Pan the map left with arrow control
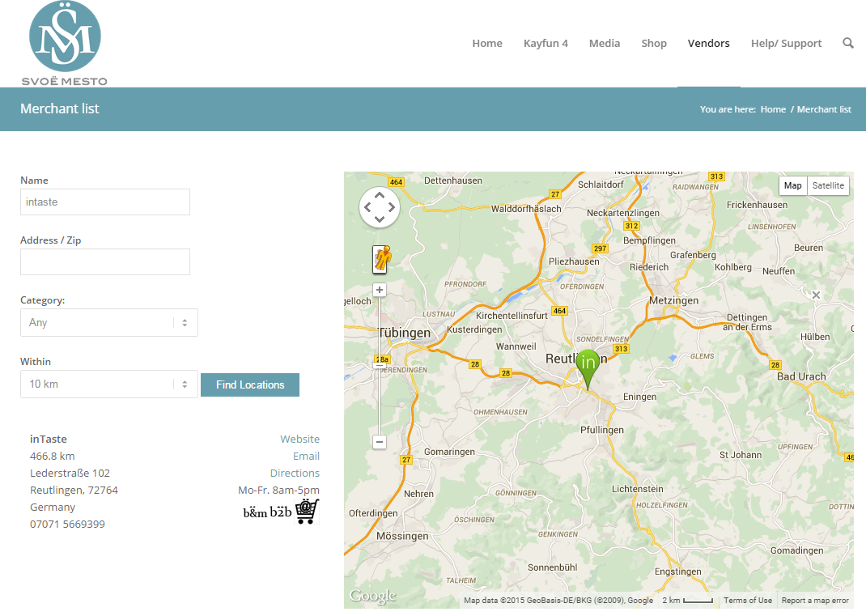The height and width of the screenshot is (616, 866). [367, 208]
